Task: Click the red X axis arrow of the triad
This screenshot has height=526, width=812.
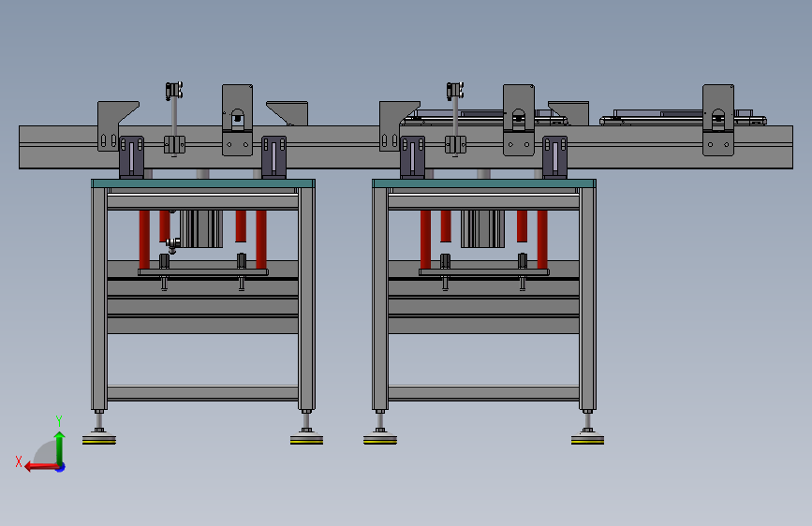Action: click(x=41, y=467)
